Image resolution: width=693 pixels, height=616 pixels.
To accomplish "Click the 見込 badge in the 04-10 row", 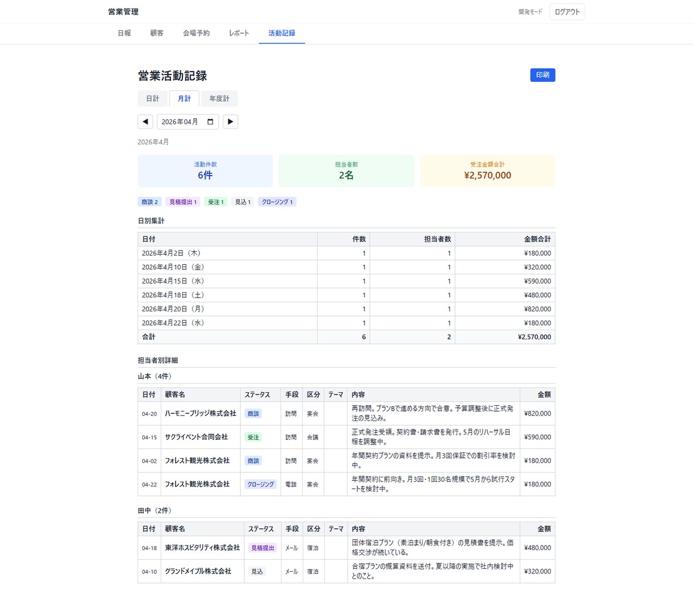I will click(257, 571).
